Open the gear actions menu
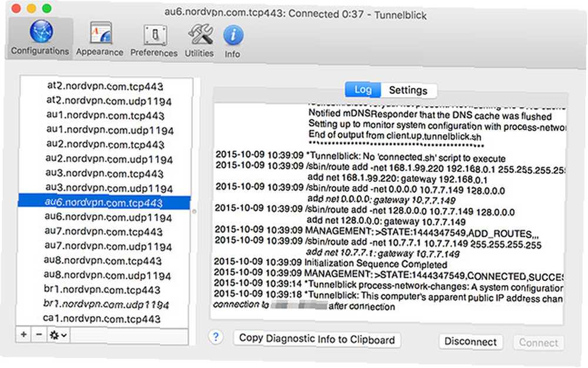 coord(58,334)
